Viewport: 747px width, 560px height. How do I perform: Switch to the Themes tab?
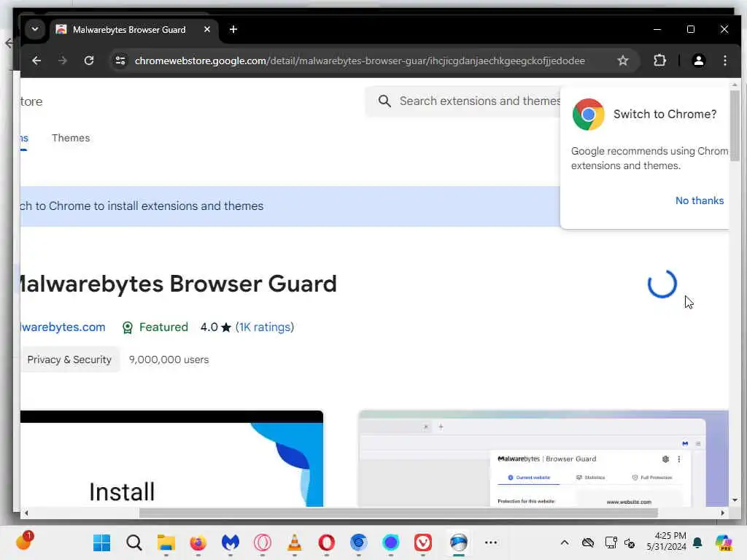point(71,138)
